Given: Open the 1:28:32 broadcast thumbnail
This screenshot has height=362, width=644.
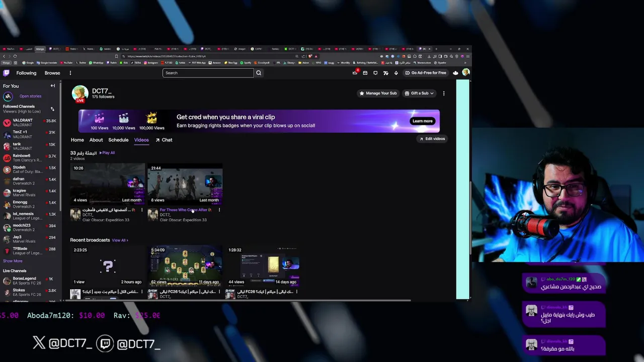Looking at the screenshot, I should point(262,266).
